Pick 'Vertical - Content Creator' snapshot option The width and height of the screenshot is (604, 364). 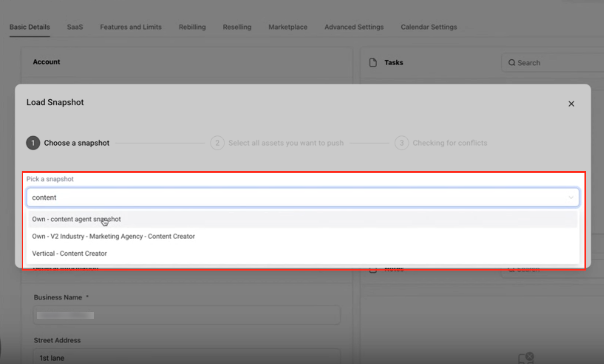tap(69, 253)
